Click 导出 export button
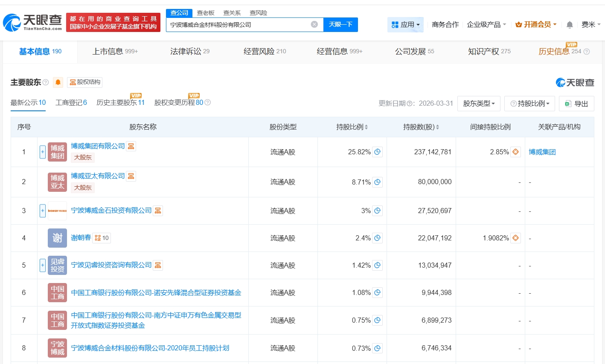 (576, 104)
